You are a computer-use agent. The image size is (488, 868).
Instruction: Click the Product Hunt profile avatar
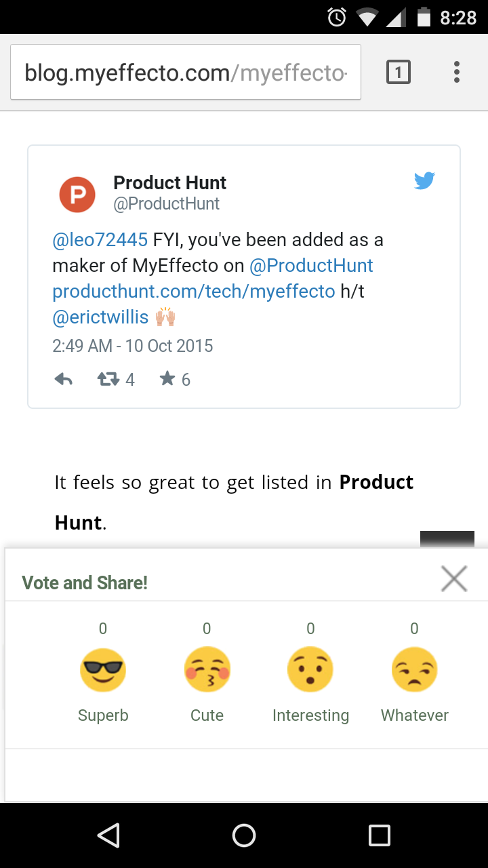(77, 194)
